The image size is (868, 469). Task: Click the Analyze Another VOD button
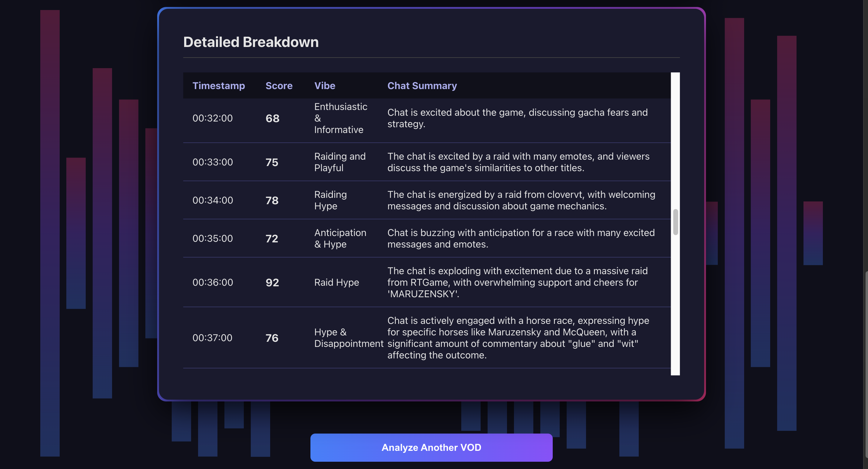(431, 447)
